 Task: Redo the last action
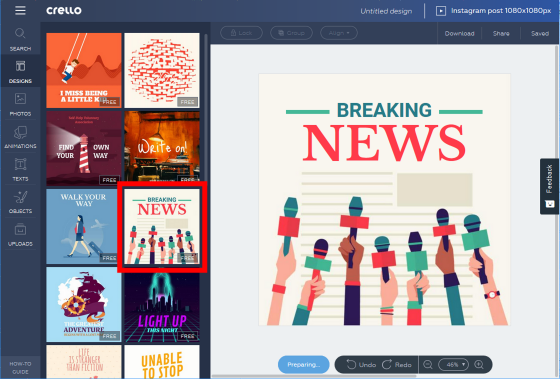point(397,364)
